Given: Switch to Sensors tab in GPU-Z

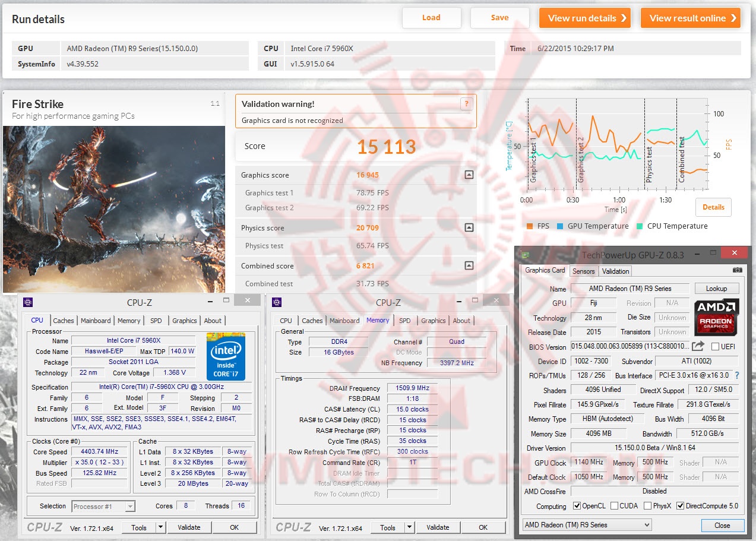Looking at the screenshot, I should pyautogui.click(x=583, y=271).
